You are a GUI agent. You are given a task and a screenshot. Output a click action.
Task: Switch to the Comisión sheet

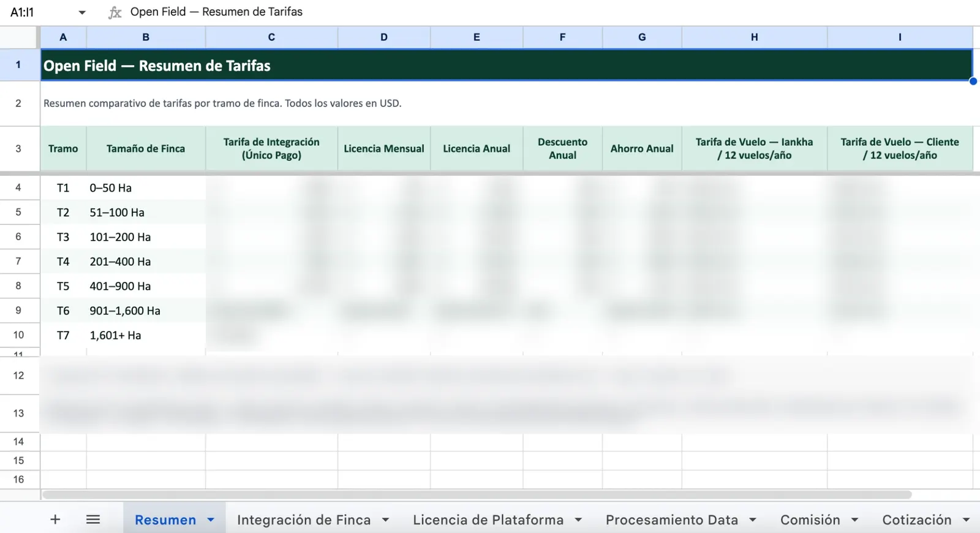(810, 520)
